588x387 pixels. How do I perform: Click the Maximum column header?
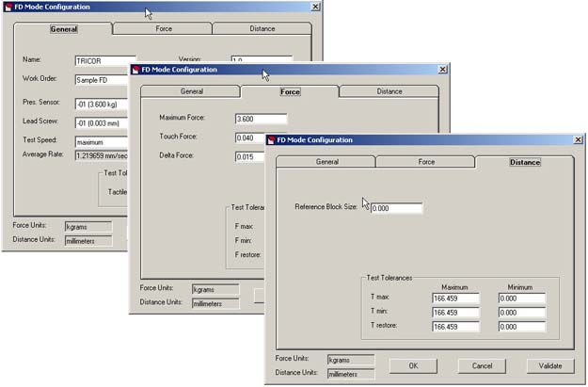point(454,287)
